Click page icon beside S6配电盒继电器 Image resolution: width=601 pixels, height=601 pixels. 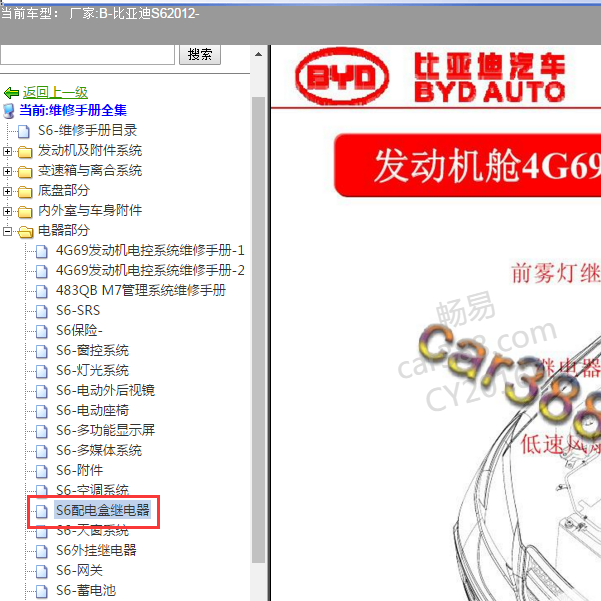[x=42, y=511]
